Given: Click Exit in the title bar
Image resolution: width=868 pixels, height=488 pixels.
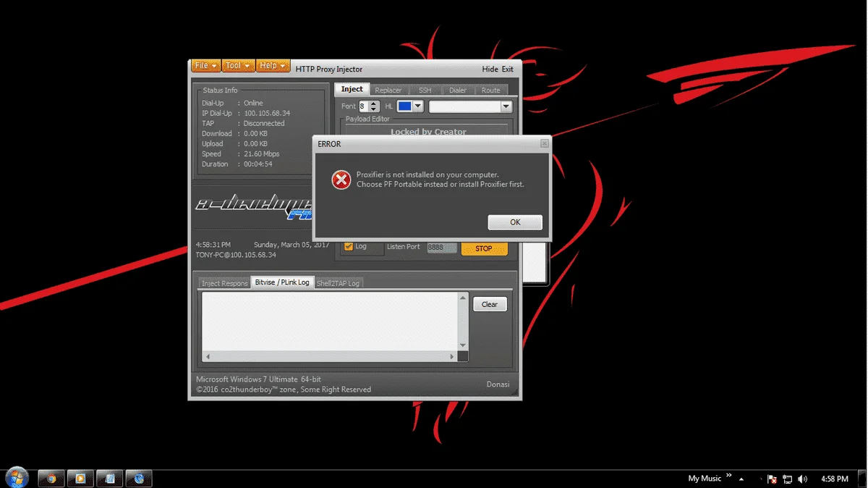Looking at the screenshot, I should [508, 70].
